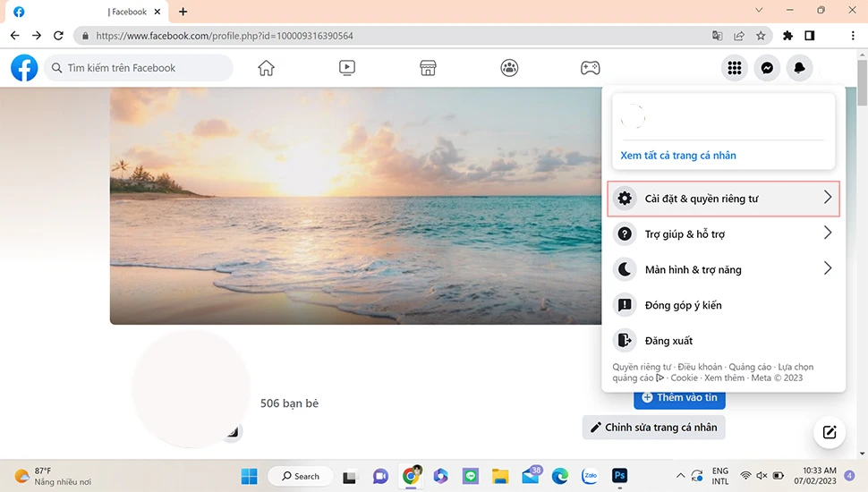The image size is (868, 492).
Task: Open the nine-dot apps menu
Action: (735, 68)
